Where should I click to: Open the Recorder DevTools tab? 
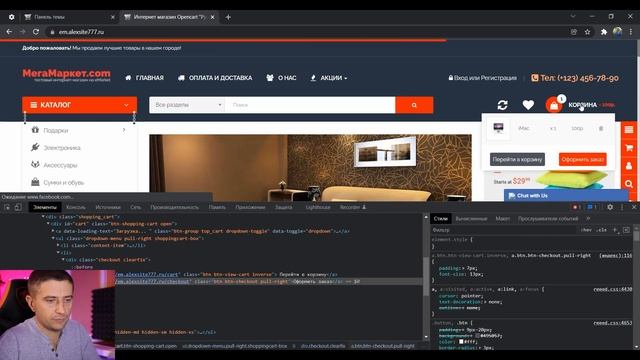pyautogui.click(x=353, y=207)
